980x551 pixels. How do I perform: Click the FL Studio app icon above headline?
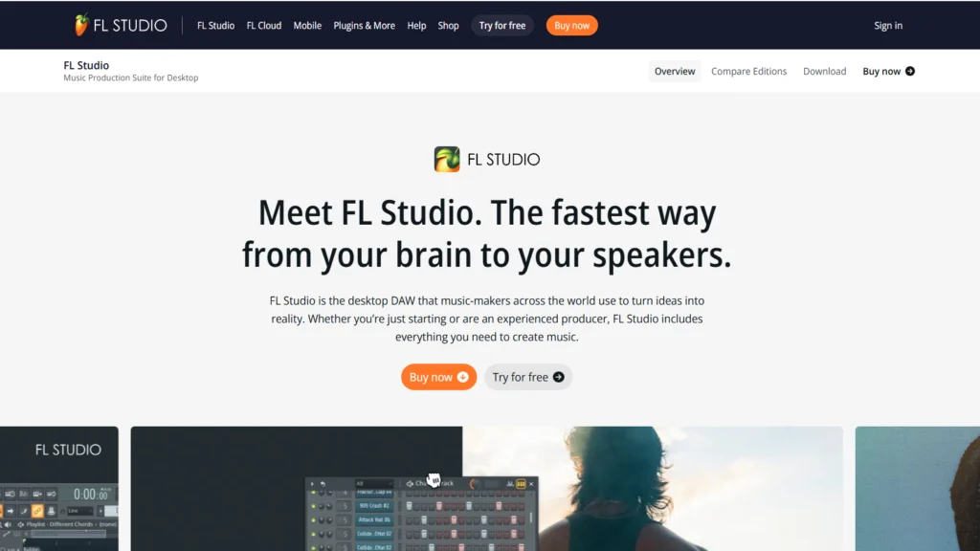click(447, 160)
